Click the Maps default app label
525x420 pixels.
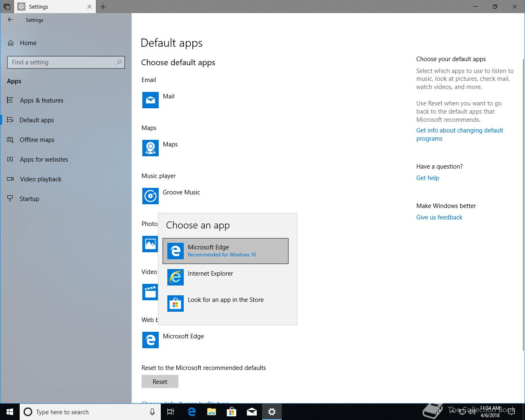170,144
